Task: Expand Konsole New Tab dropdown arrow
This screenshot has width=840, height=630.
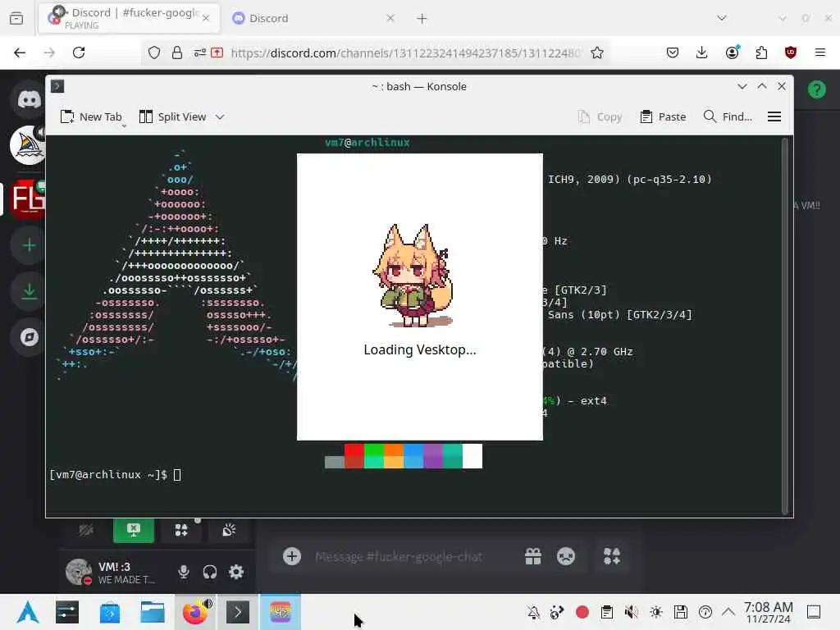Action: (124, 126)
